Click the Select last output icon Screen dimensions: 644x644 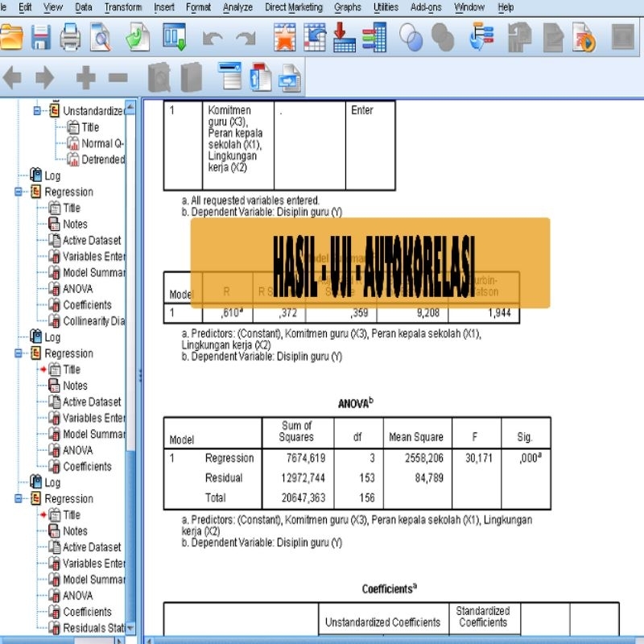coord(481,37)
